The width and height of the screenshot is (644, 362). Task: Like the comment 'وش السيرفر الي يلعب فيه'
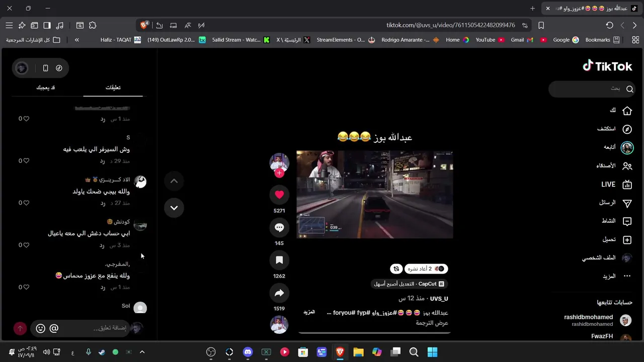26,161
